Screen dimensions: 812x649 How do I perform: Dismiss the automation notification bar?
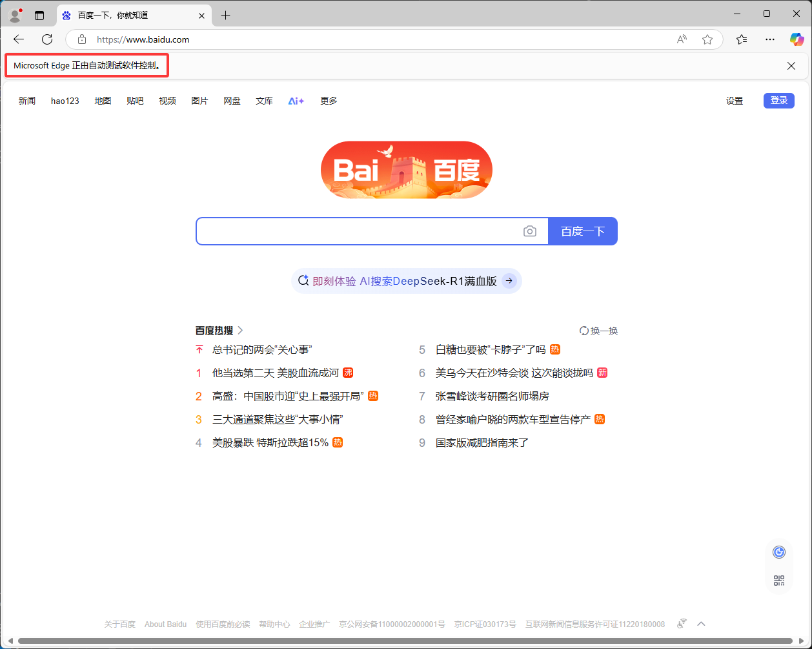tap(791, 66)
